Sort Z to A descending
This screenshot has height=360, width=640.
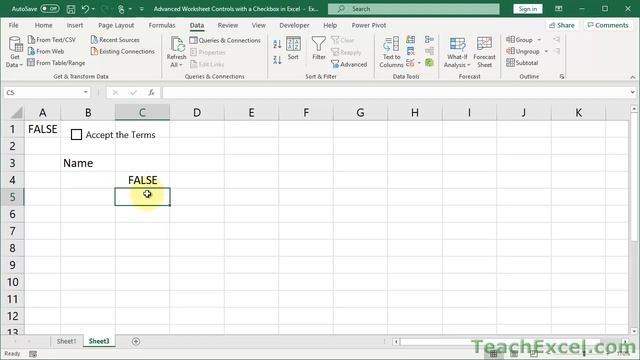point(277,60)
